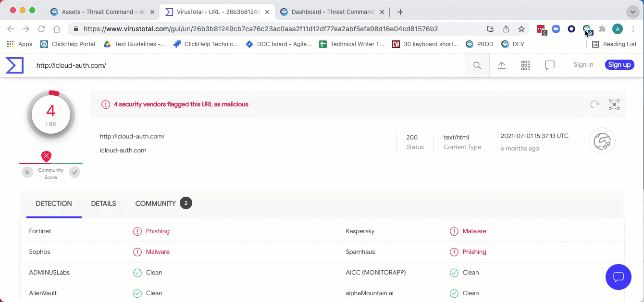The width and height of the screenshot is (644, 302).
Task: Open the DETAILS tab
Action: [104, 203]
